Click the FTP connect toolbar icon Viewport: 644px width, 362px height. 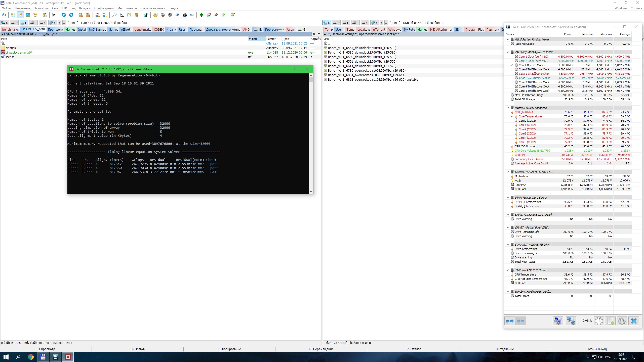pyautogui.click(x=98, y=15)
